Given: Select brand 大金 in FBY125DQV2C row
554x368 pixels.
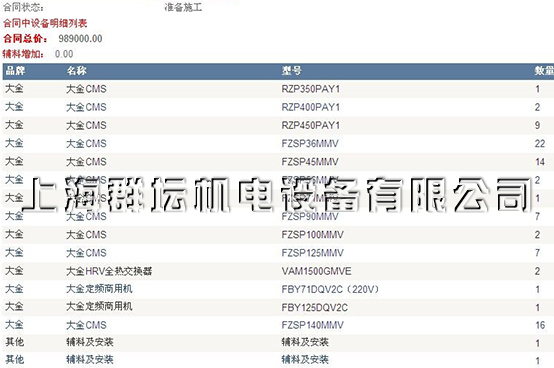Looking at the screenshot, I should click(14, 307).
